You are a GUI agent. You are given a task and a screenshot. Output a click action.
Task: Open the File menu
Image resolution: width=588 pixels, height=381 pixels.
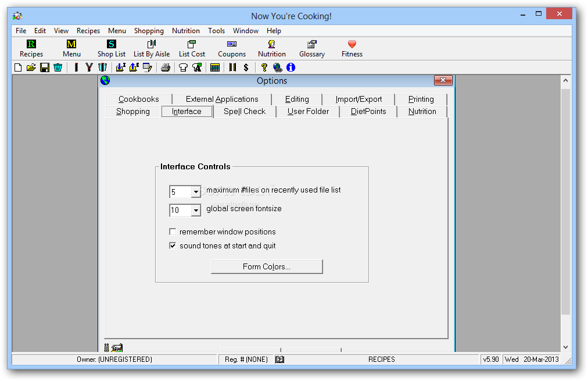(21, 31)
